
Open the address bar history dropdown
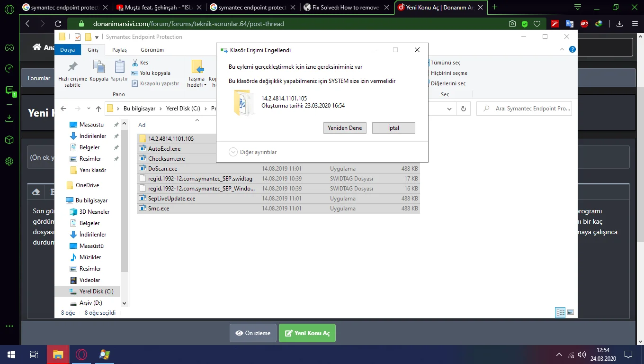point(449,109)
